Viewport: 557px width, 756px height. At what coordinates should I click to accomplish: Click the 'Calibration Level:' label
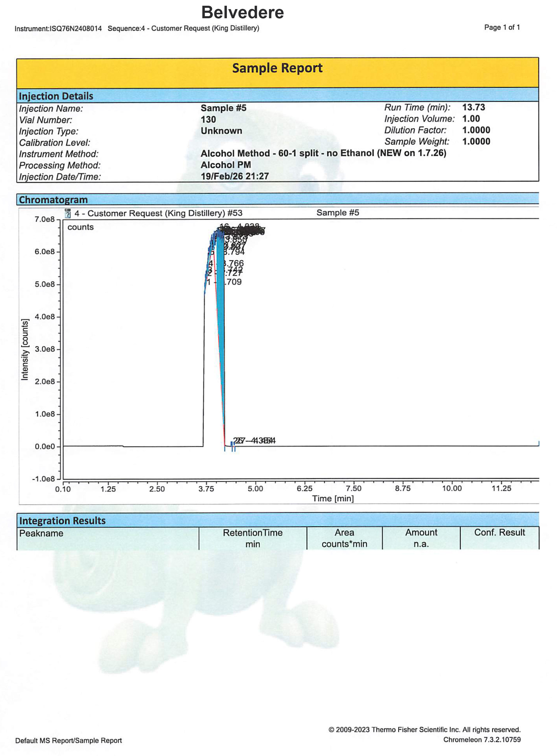(55, 143)
